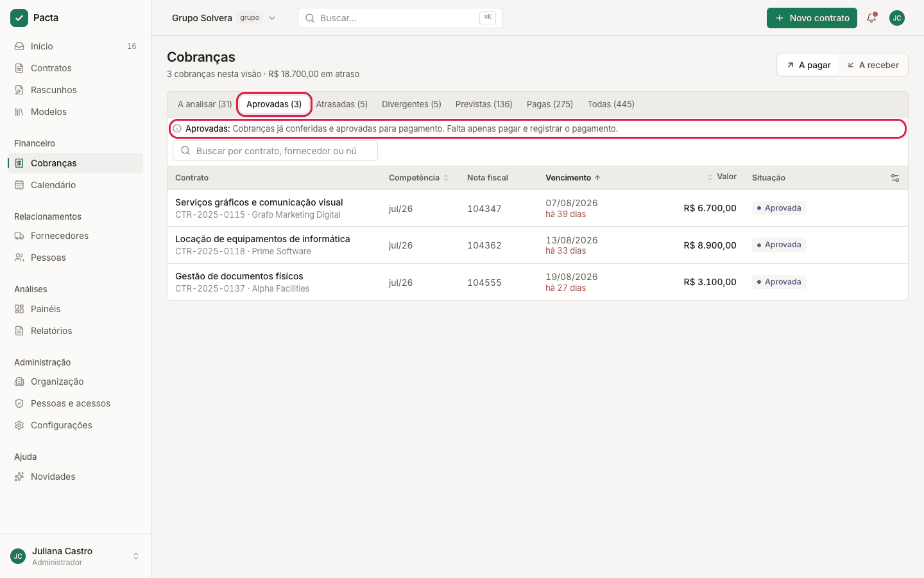Expand Juliana Castro user menu
Image resolution: width=924 pixels, height=578 pixels.
pos(75,556)
